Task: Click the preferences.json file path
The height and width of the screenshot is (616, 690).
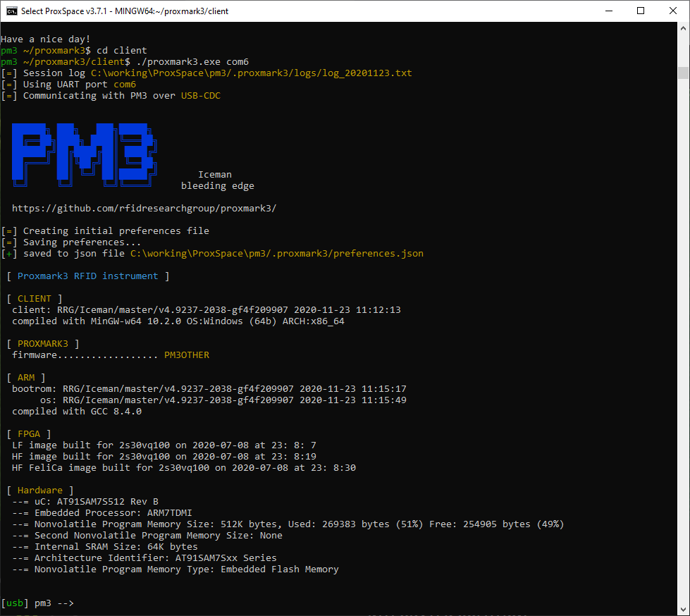Action: click(x=276, y=254)
